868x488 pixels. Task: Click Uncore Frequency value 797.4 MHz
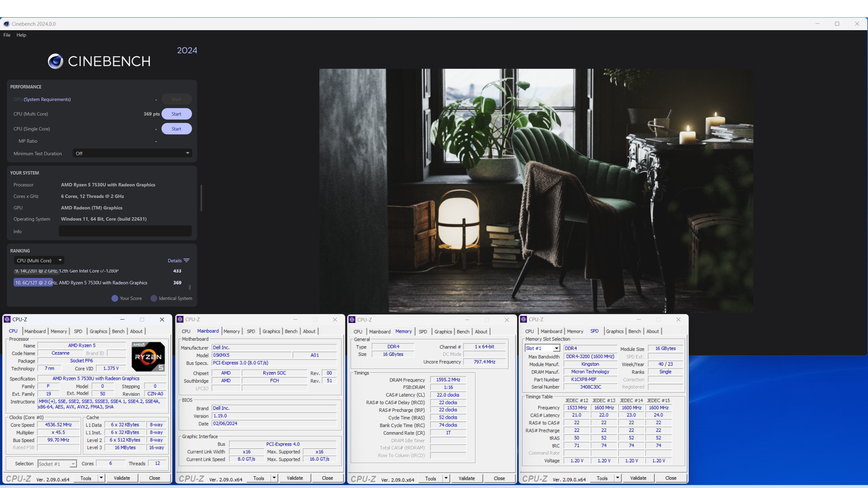pyautogui.click(x=485, y=362)
